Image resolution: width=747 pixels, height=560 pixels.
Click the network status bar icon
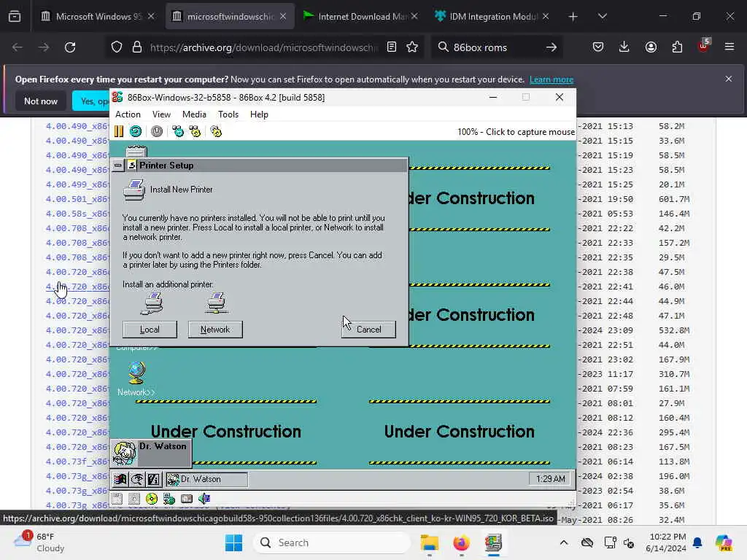169,499
